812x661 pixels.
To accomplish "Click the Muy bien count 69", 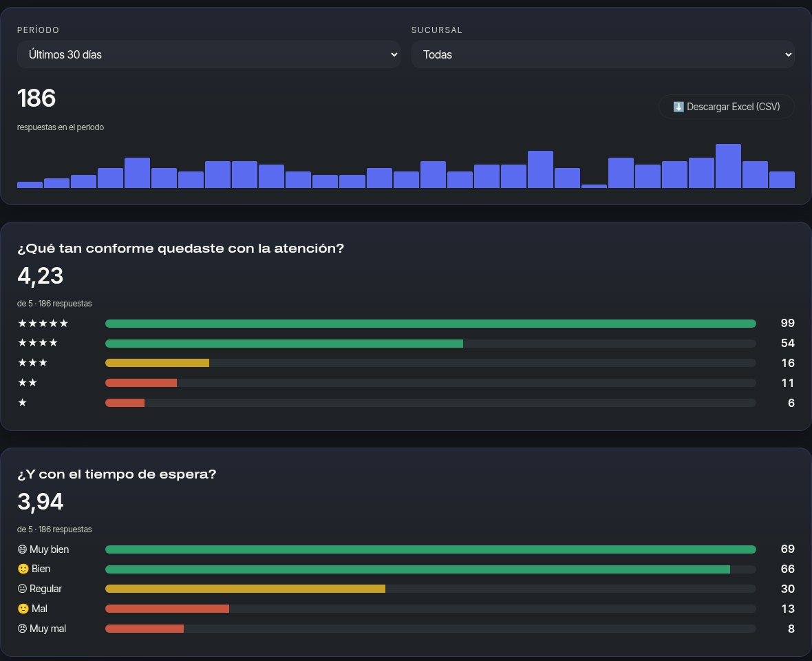I will click(x=788, y=549).
